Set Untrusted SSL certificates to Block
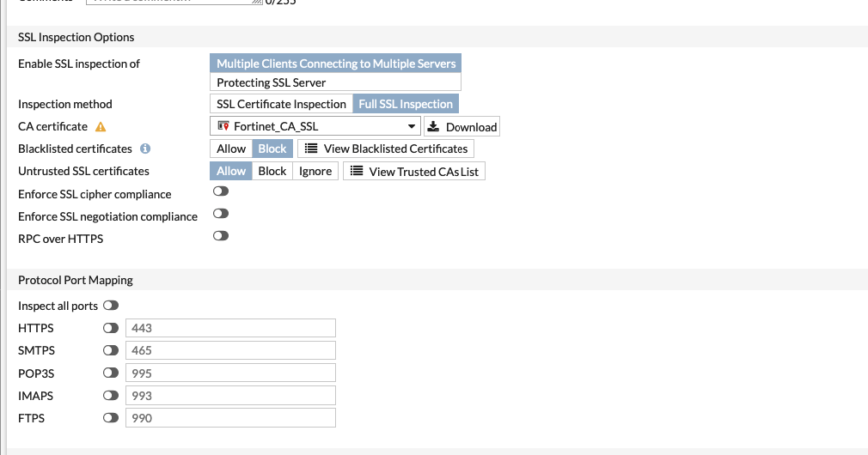Image resolution: width=868 pixels, height=455 pixels. (272, 172)
